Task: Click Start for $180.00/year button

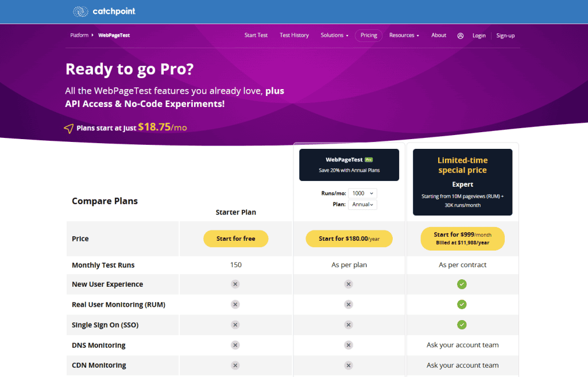Action: pos(349,239)
